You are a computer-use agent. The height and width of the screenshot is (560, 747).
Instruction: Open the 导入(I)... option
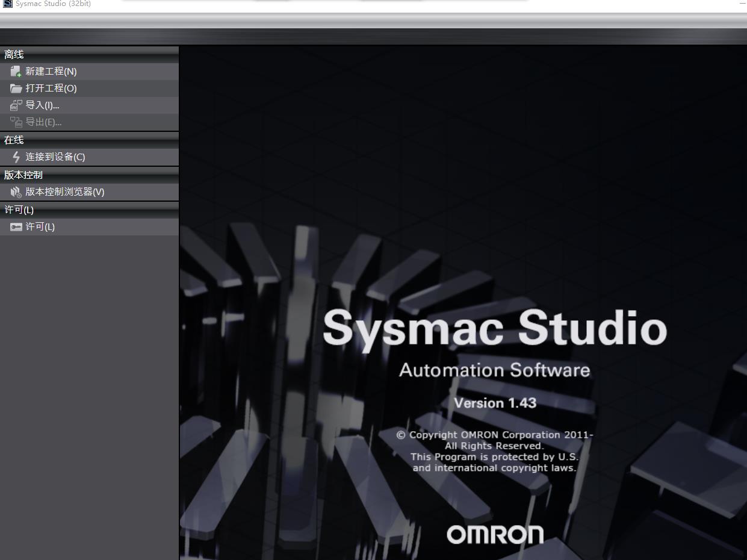pos(42,105)
